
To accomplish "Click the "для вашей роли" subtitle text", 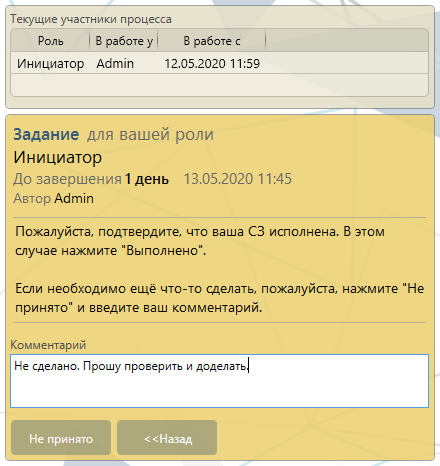I will point(150,134).
